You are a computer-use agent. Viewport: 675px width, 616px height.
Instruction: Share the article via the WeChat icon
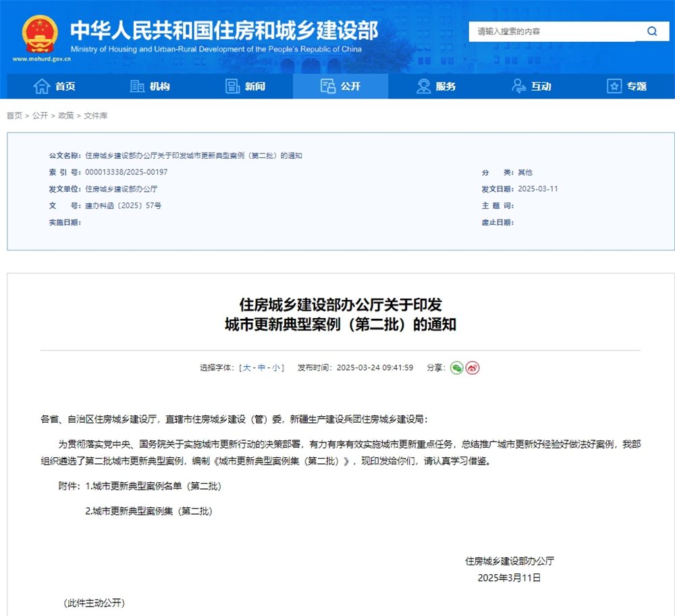coord(456,367)
